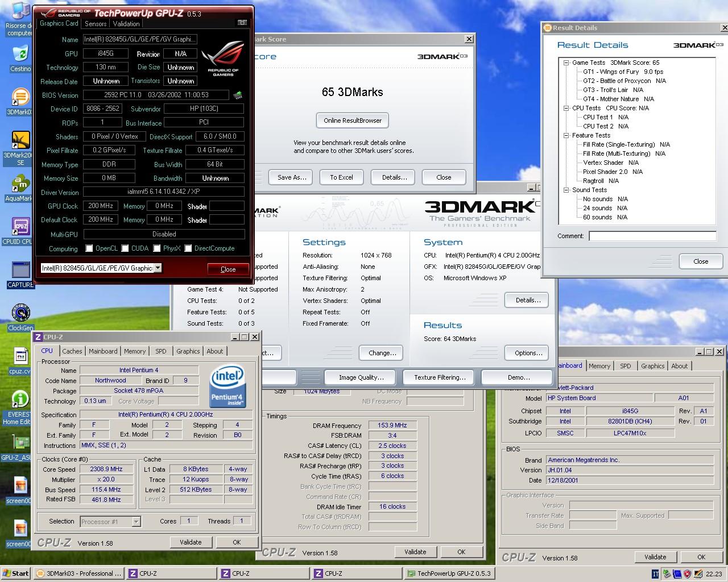Screen dimensions: 728x582
Task: Click Validate in CPU-Z CPU window
Action: pos(191,542)
